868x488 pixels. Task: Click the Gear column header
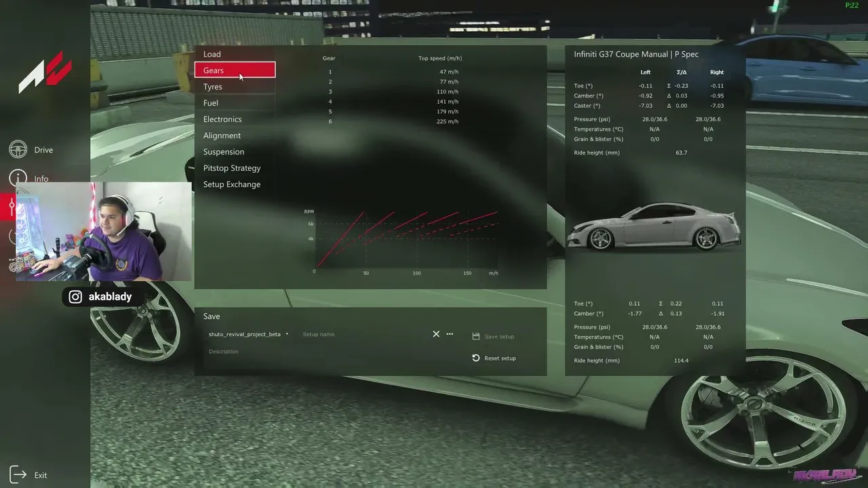329,58
